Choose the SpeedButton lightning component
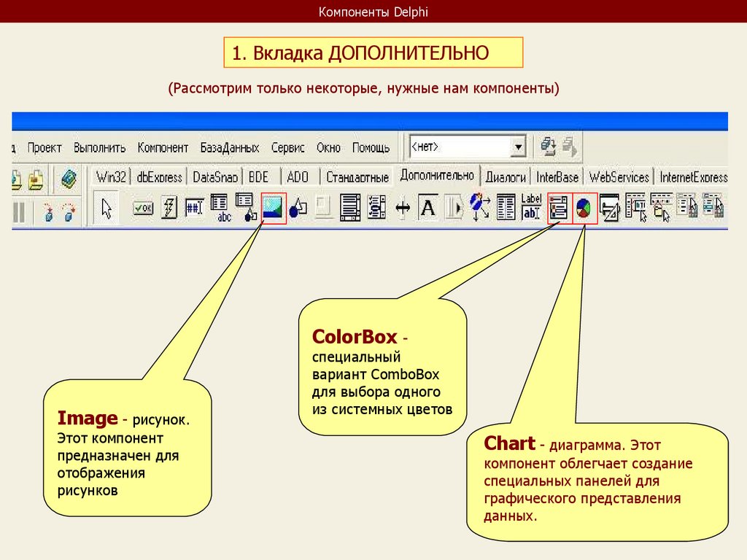This screenshot has width=747, height=560. pos(169,208)
